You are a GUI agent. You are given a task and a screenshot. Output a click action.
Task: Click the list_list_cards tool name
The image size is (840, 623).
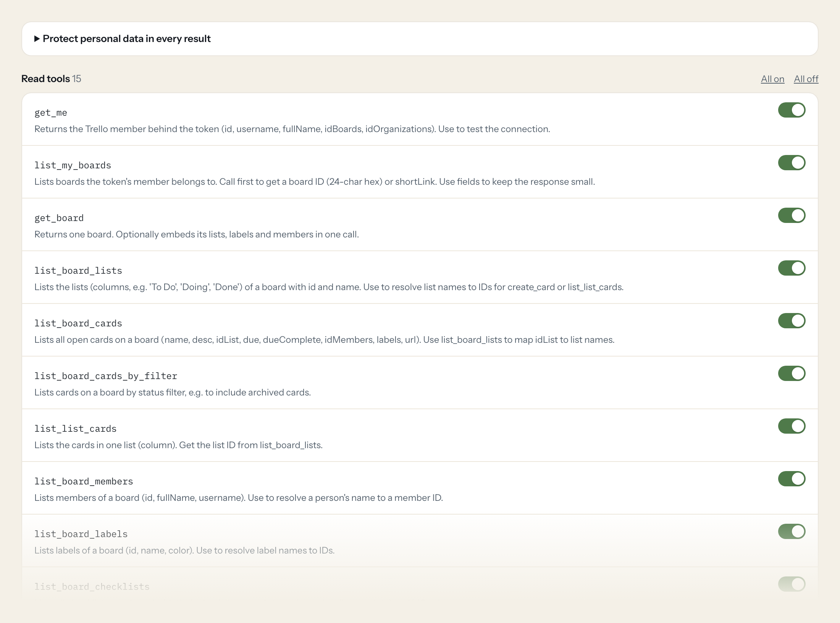(x=76, y=429)
